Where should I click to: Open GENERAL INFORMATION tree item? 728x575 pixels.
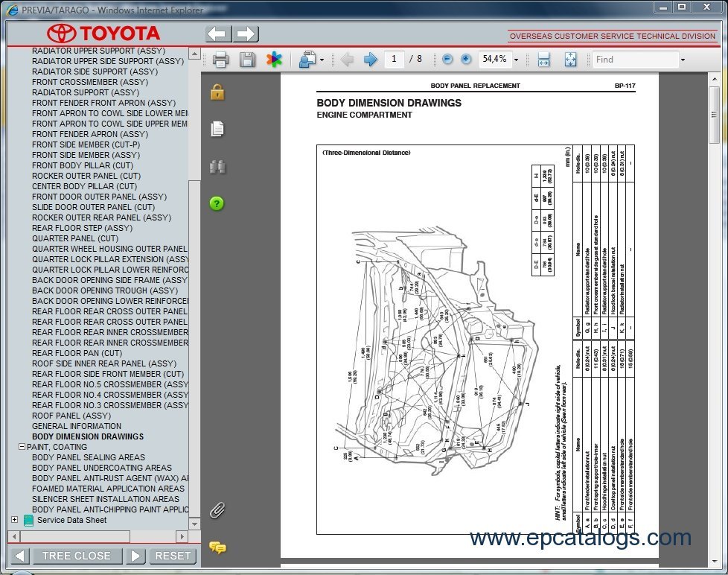[77, 426]
